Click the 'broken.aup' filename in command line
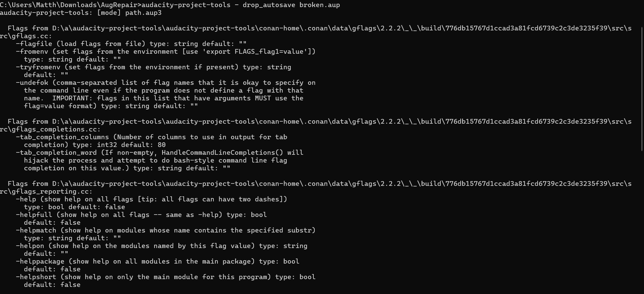Viewport: 644px width, 294px height. pyautogui.click(x=319, y=5)
